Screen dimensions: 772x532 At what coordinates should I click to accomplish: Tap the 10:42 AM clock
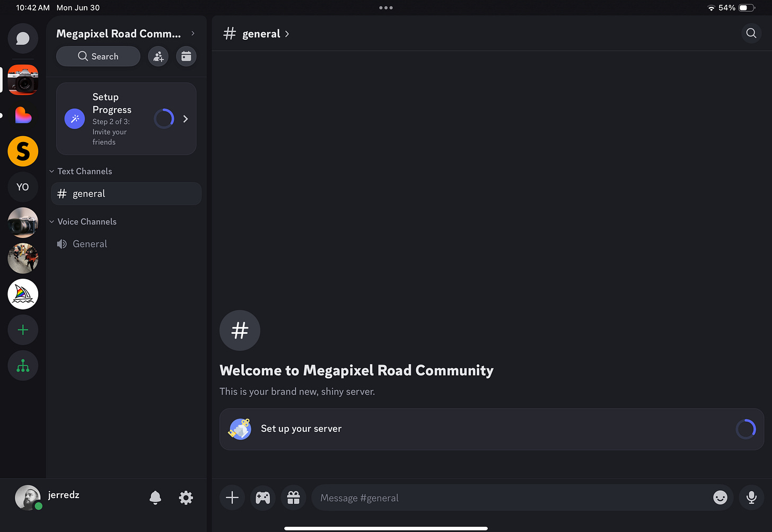[33, 7]
